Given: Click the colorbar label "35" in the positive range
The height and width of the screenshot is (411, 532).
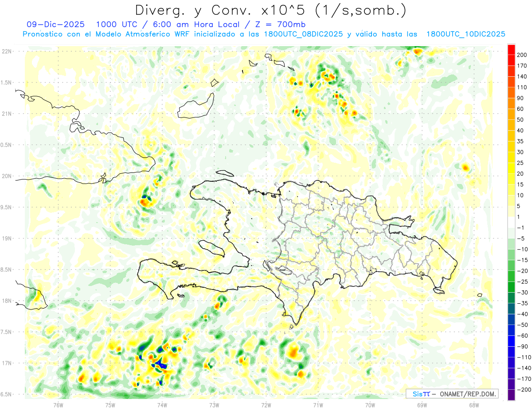Looking at the screenshot, I should pyautogui.click(x=520, y=141).
